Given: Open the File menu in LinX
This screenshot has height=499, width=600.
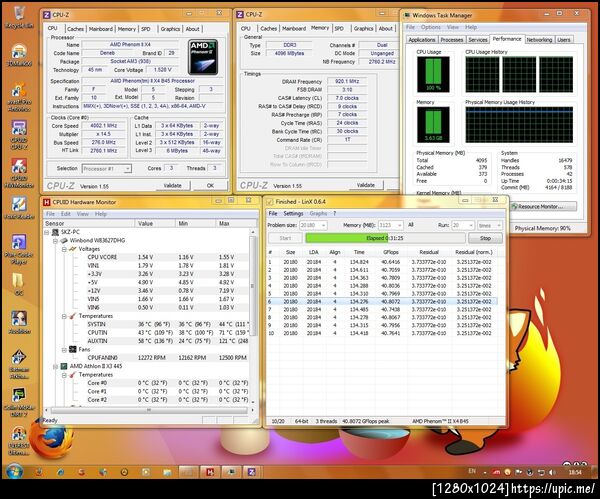Looking at the screenshot, I should click(x=273, y=214).
